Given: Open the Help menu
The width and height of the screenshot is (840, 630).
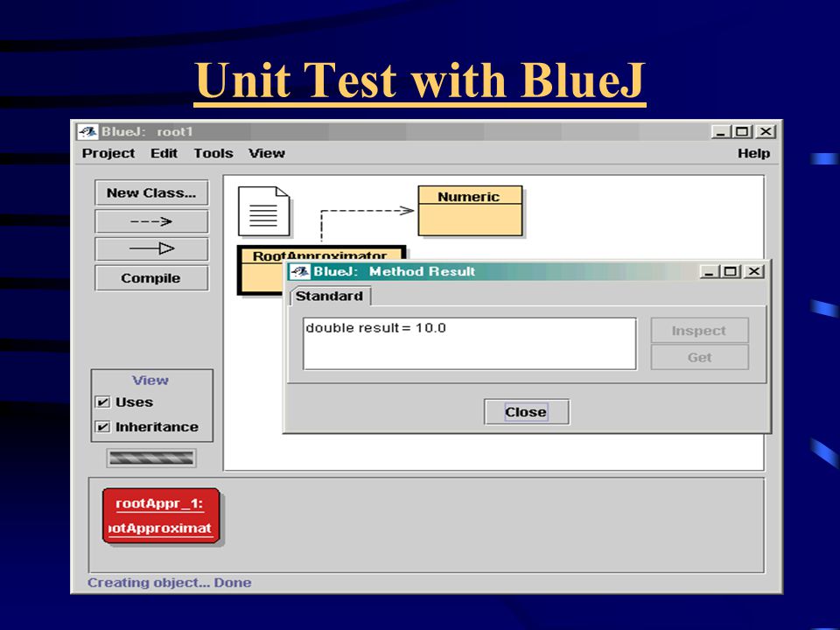Looking at the screenshot, I should [x=753, y=153].
